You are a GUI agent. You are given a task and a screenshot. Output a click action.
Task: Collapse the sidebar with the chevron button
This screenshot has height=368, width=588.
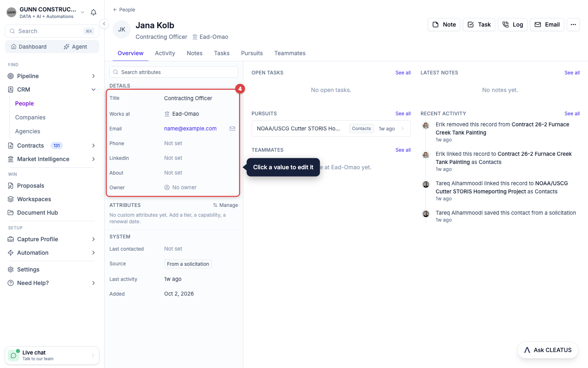click(104, 24)
